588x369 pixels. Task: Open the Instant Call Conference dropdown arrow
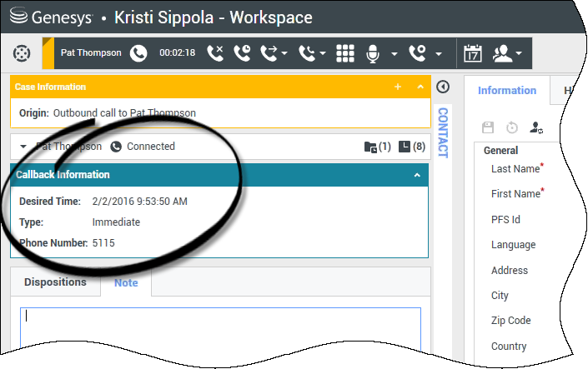point(324,54)
